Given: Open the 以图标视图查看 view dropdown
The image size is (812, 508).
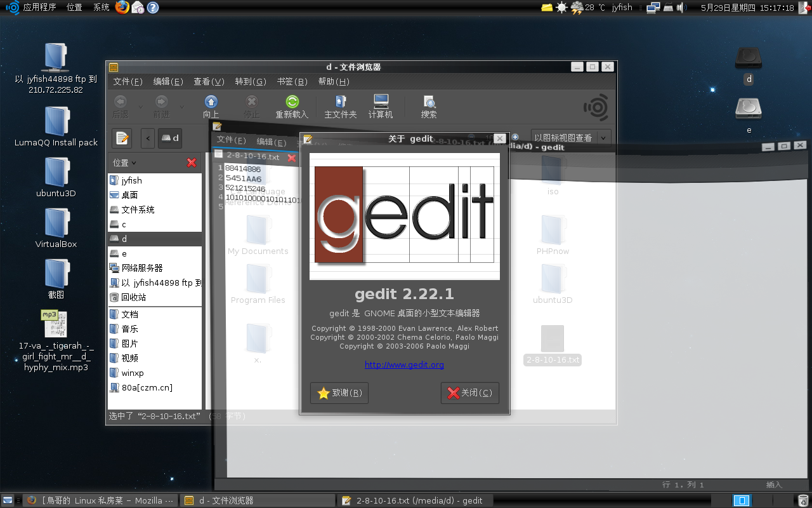Looking at the screenshot, I should [571, 138].
